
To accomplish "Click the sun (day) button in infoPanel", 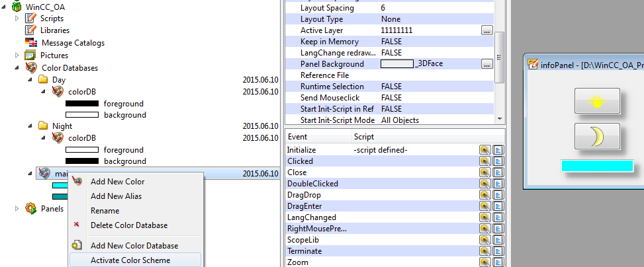I will tap(597, 101).
